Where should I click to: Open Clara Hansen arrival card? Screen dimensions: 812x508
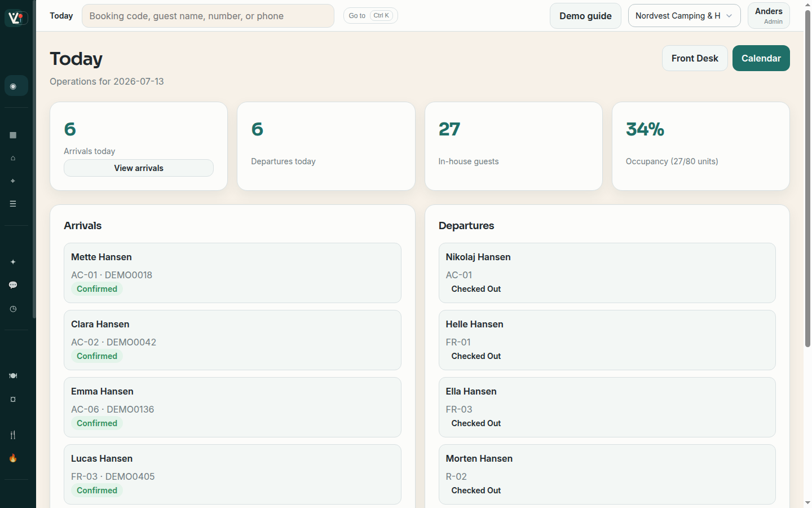(232, 340)
